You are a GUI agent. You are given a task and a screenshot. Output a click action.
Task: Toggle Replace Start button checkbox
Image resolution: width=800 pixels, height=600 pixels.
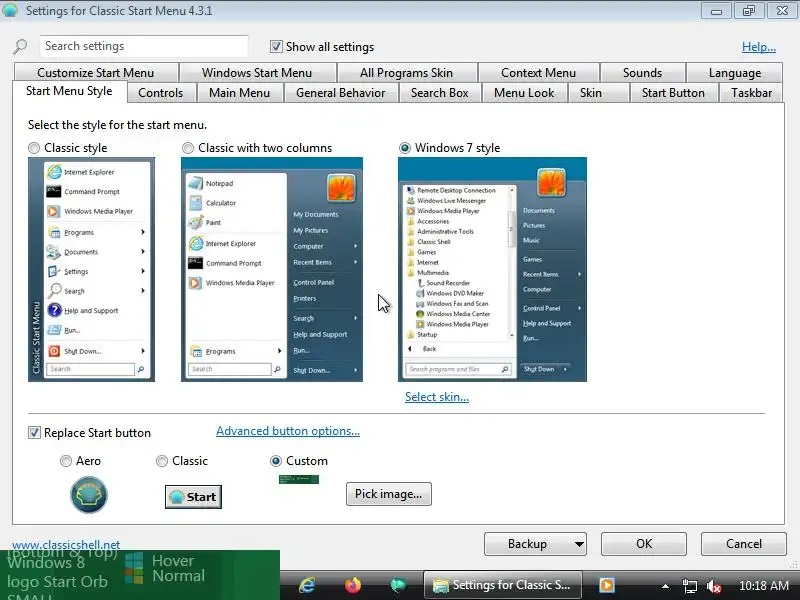click(34, 433)
